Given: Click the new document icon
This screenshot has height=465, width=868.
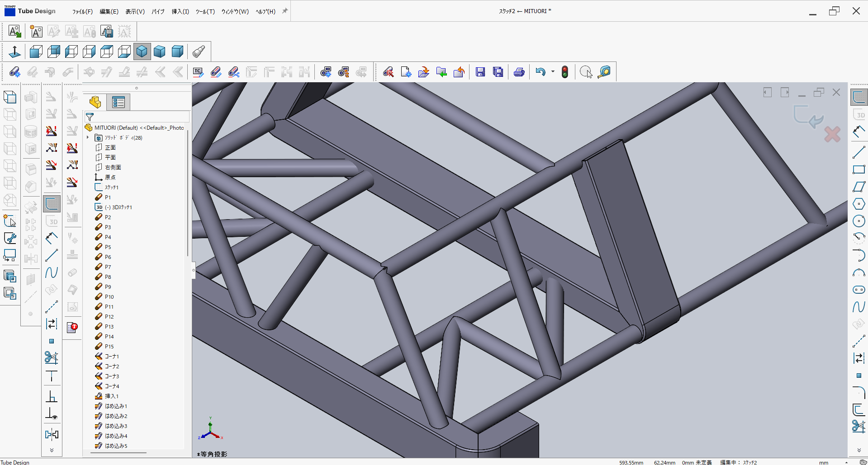Looking at the screenshot, I should (x=406, y=72).
